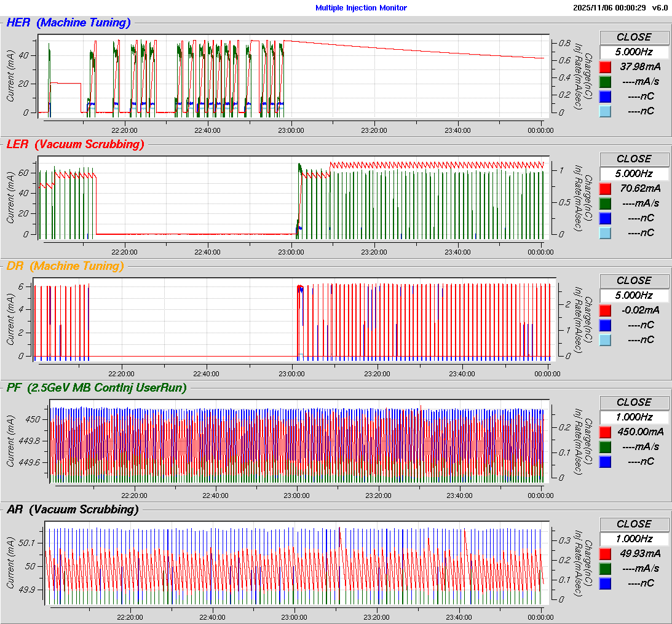Toggle the red PF 450.00mA swatch
This screenshot has height=624, width=672.
coord(606,432)
